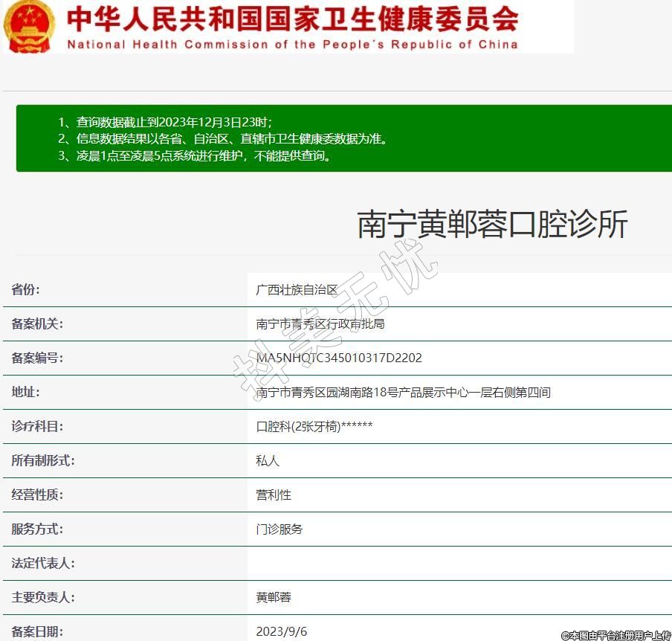Screen dimensions: 672x641
Task: Click the notice about the query data cutoff date
Action: point(165,121)
